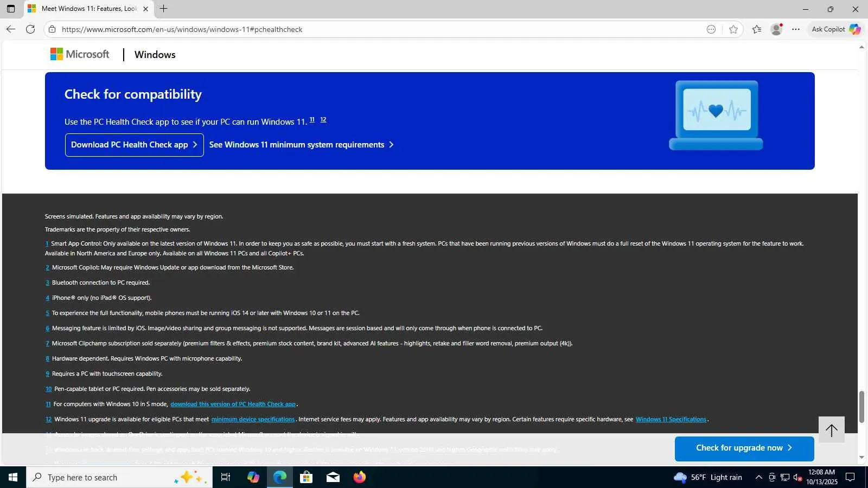Click footnote number 6 about Messaging feature
The height and width of the screenshot is (488, 868).
(47, 329)
